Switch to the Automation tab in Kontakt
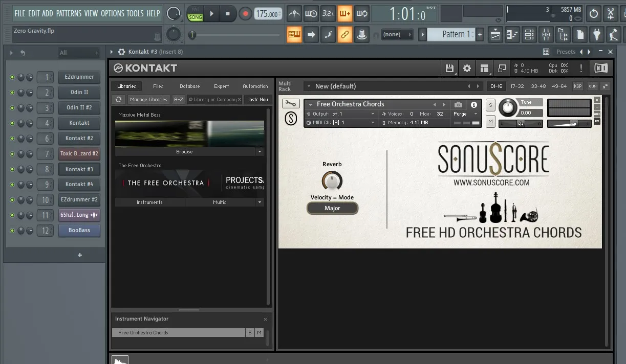626x364 pixels. pos(255,86)
